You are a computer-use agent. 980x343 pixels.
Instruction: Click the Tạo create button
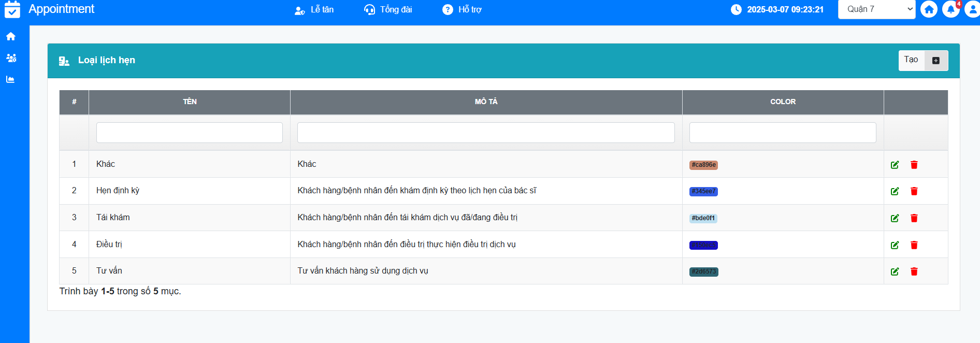pos(923,60)
